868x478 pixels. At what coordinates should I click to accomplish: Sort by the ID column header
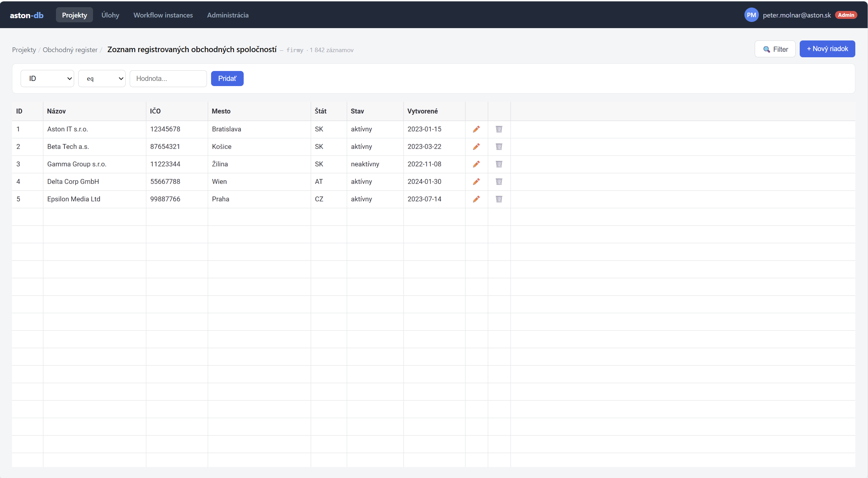click(27, 111)
